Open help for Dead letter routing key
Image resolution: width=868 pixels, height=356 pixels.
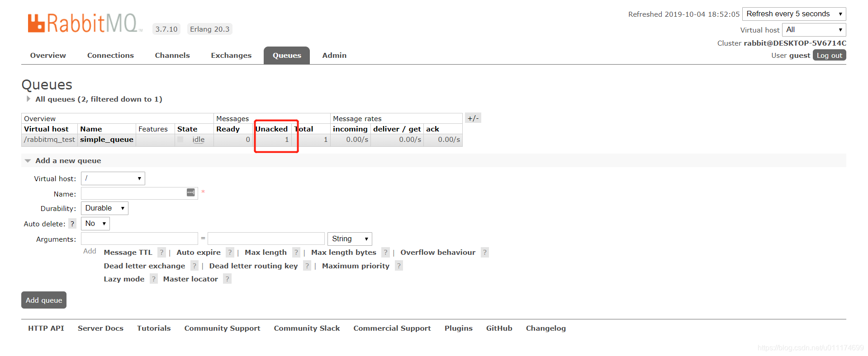tap(307, 266)
